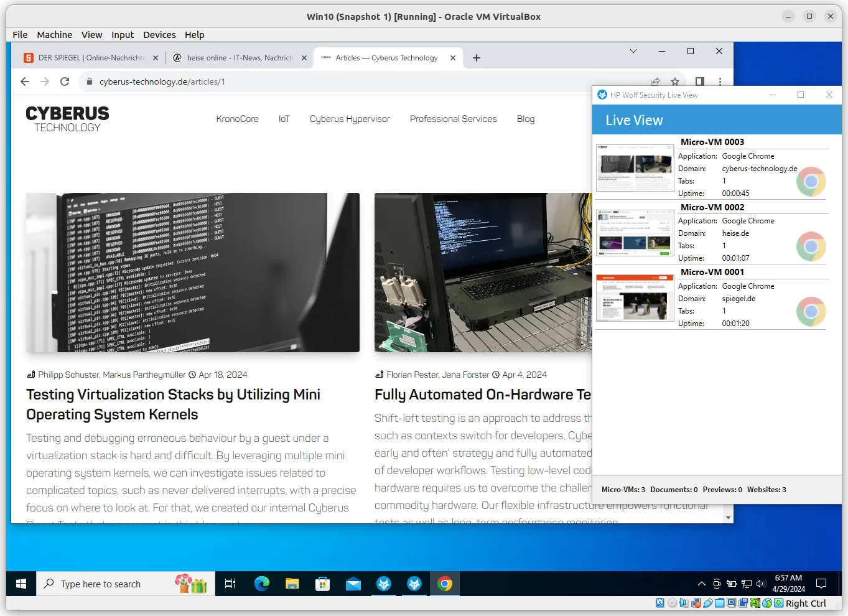Open the VirtualBox USB devices status icon
The image size is (848, 616).
(x=707, y=603)
